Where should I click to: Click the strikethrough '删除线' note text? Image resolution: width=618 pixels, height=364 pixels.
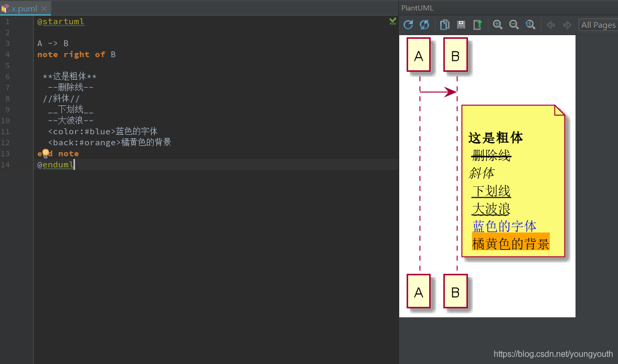491,156
